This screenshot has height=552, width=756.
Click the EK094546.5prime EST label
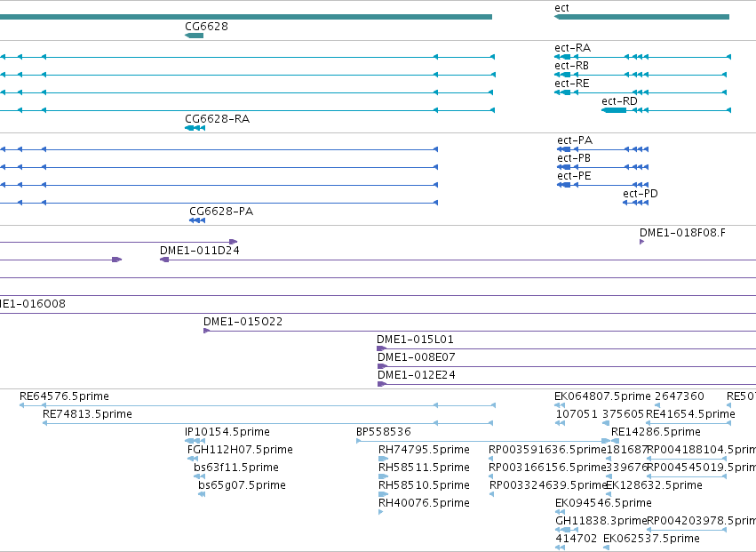(603, 503)
